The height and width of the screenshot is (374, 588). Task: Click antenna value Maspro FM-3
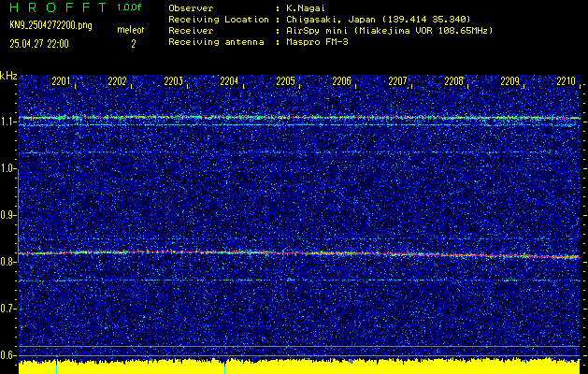tap(317, 42)
